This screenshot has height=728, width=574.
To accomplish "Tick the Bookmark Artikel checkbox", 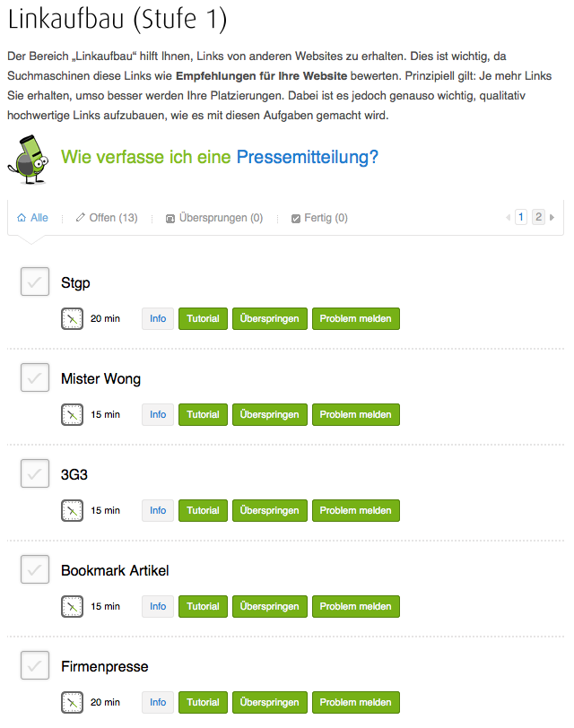I will [35, 570].
